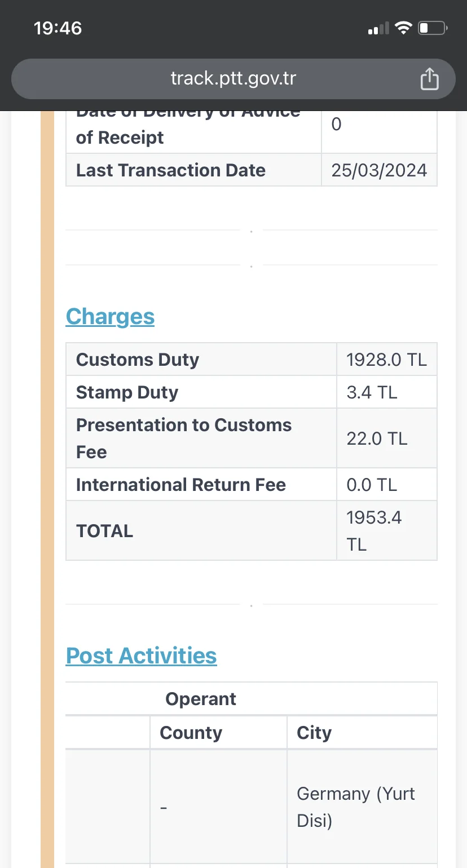467x868 pixels.
Task: Tap the 22.0 TL fee value
Action: tap(377, 439)
